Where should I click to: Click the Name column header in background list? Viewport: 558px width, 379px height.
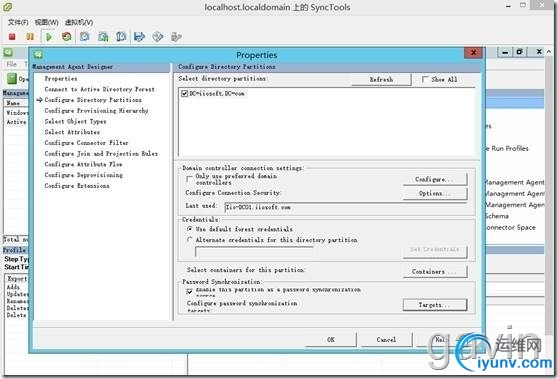[x=16, y=103]
